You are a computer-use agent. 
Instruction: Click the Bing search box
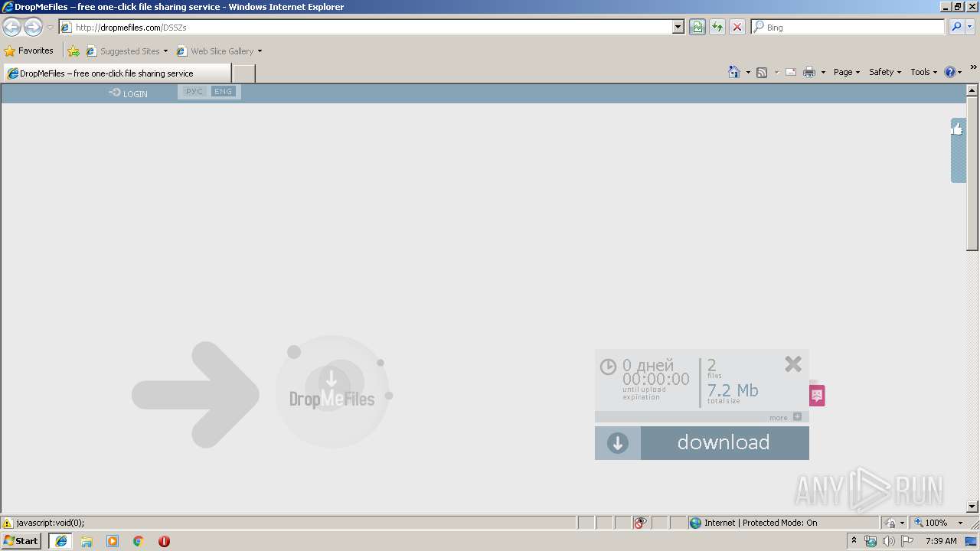pos(848,27)
